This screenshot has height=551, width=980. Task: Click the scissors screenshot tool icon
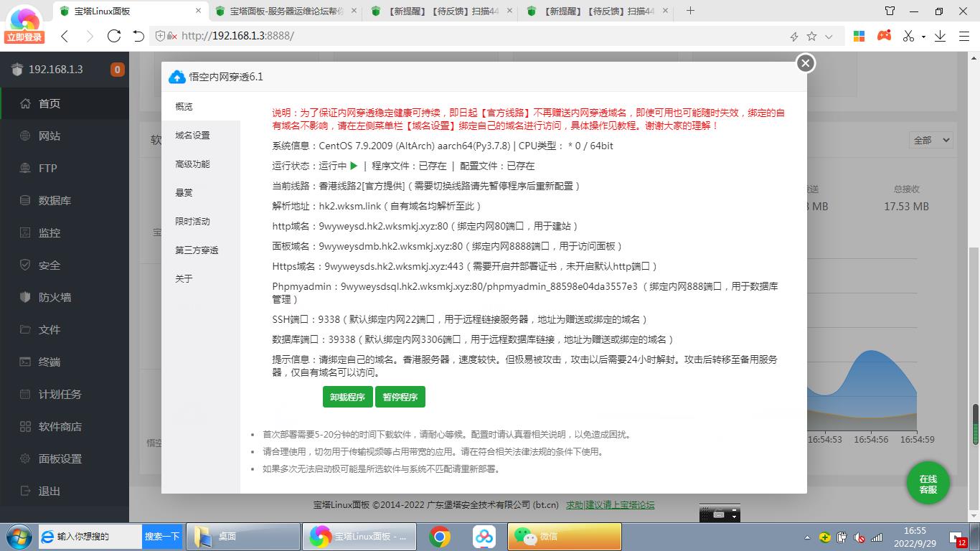(x=909, y=36)
